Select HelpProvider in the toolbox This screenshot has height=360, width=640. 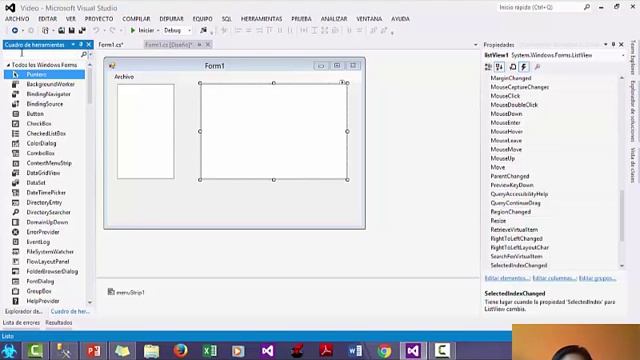44,301
